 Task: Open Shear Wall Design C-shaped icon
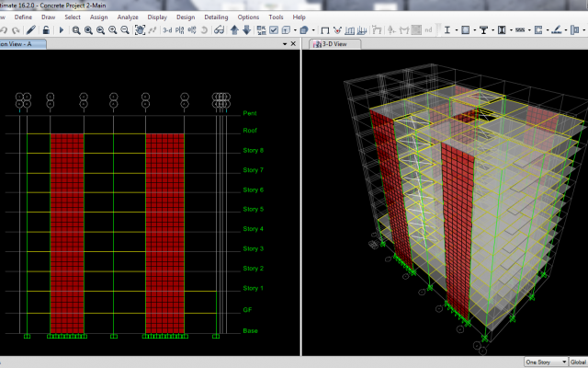[x=538, y=30]
